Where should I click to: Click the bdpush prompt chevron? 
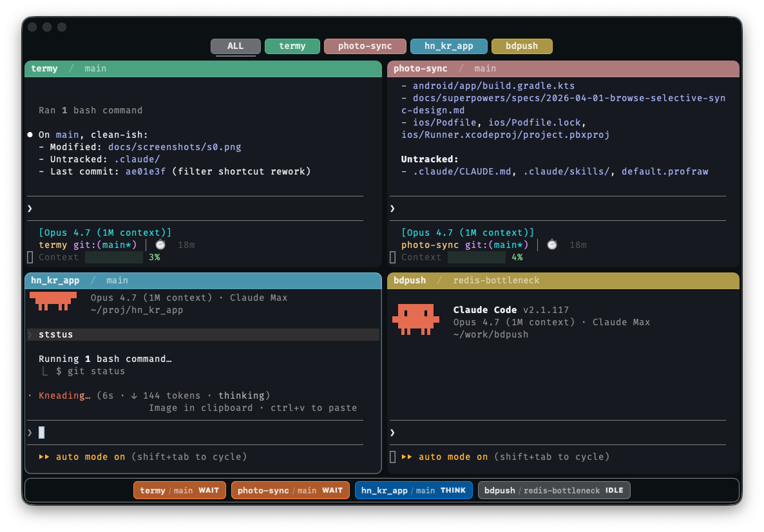[x=392, y=433]
